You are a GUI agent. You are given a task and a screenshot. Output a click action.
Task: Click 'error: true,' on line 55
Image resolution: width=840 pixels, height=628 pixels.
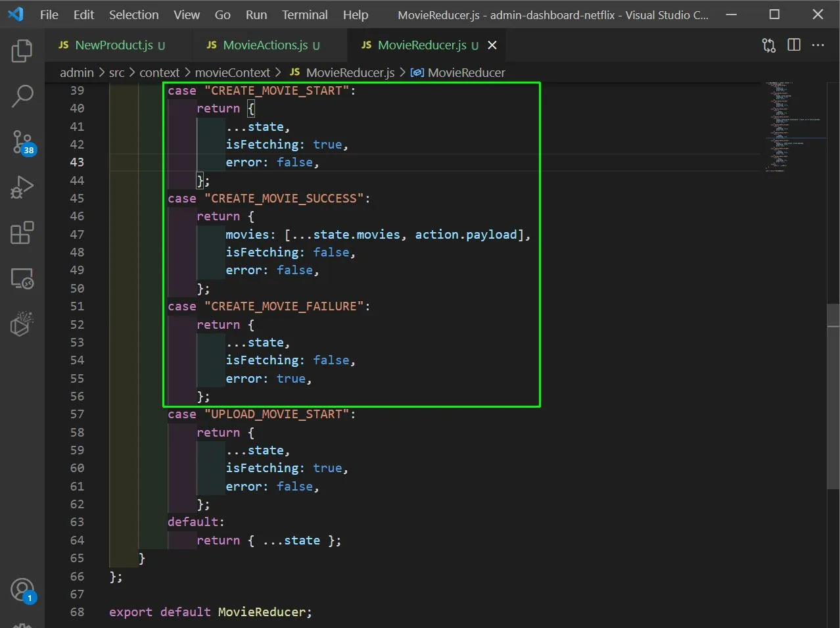269,379
